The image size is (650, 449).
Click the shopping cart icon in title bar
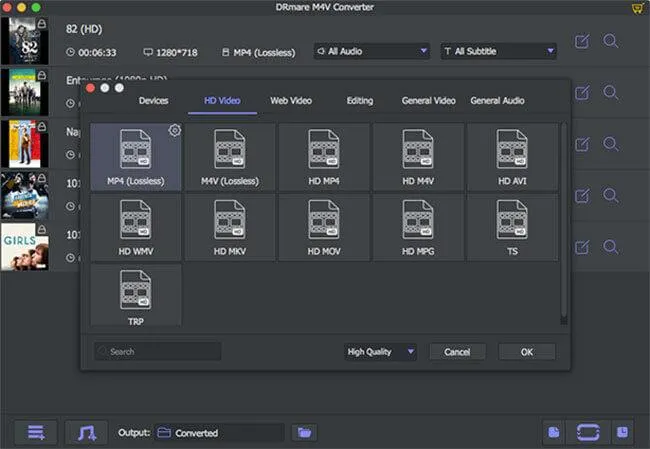click(638, 8)
